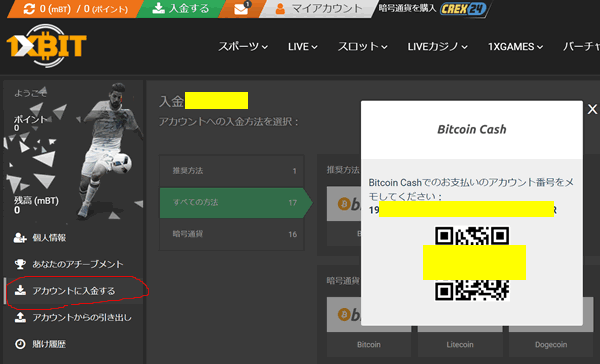
Task: Select the 推奨方法 payment category tab
Action: 232,171
